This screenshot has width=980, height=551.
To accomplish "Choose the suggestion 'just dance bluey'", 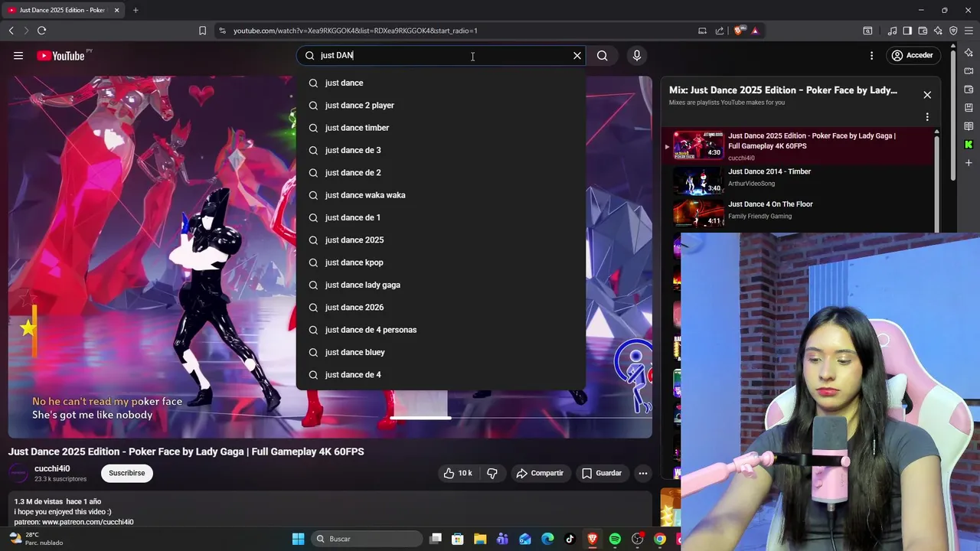I will 440,352.
